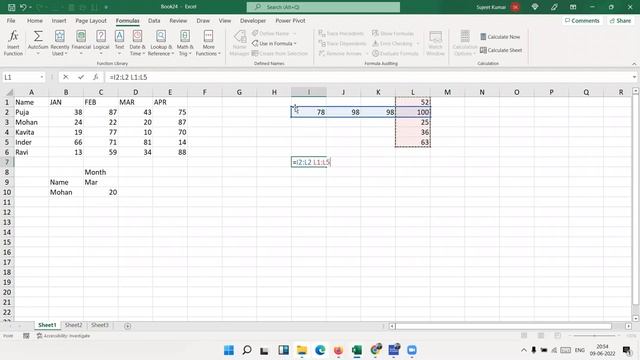Image resolution: width=640 pixels, height=360 pixels.
Task: Switch to the Insert tab
Action: 59,20
